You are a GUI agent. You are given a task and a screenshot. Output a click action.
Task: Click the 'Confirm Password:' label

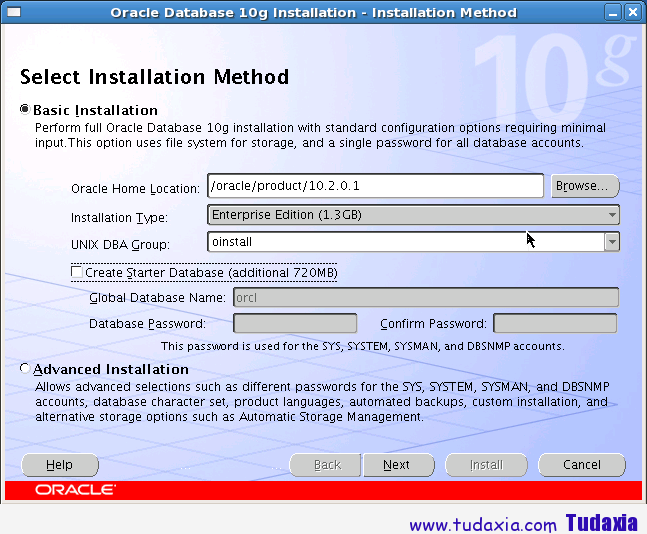click(433, 324)
